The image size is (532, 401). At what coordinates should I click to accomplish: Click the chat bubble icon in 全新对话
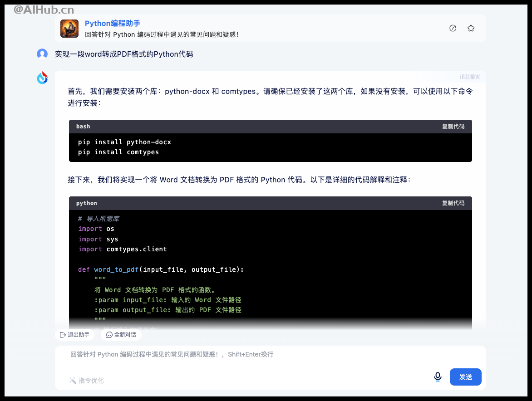click(x=109, y=335)
